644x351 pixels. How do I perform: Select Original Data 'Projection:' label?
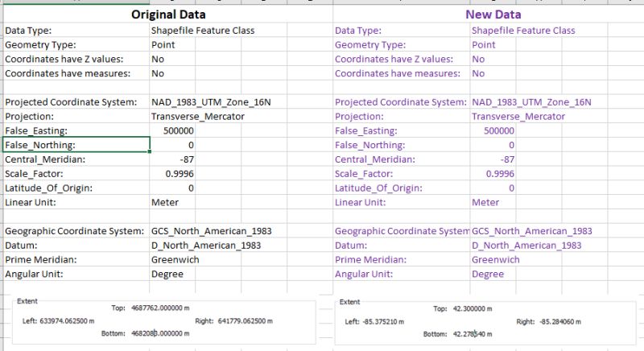[x=76, y=117]
